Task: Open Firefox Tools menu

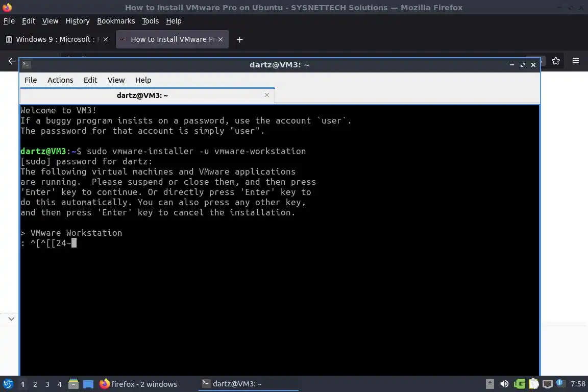Action: click(x=151, y=21)
